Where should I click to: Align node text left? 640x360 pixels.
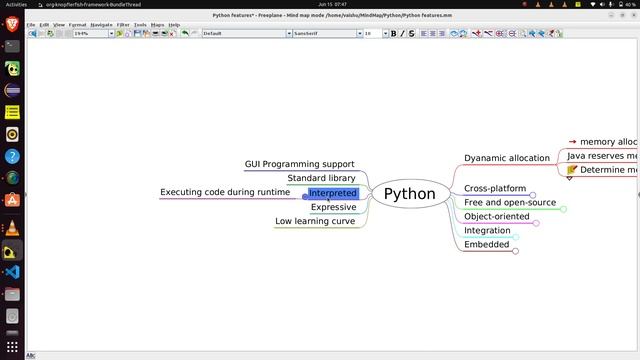point(424,33)
